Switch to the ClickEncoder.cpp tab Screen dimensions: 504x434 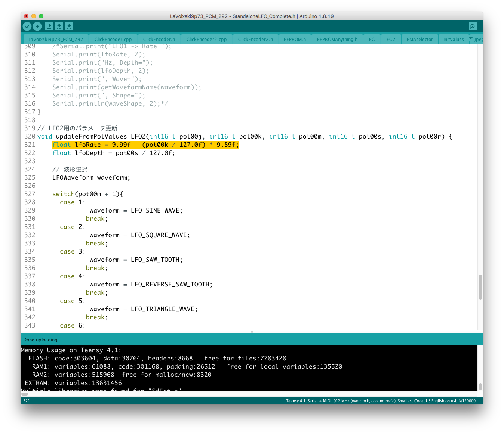coord(113,39)
